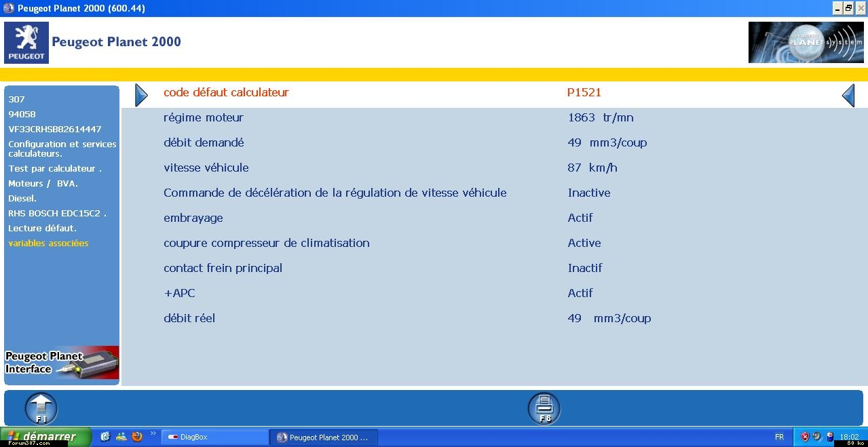Screen dimensions: 868x447
Task: Click the Peugeot Planet Interface image
Action: point(62,363)
